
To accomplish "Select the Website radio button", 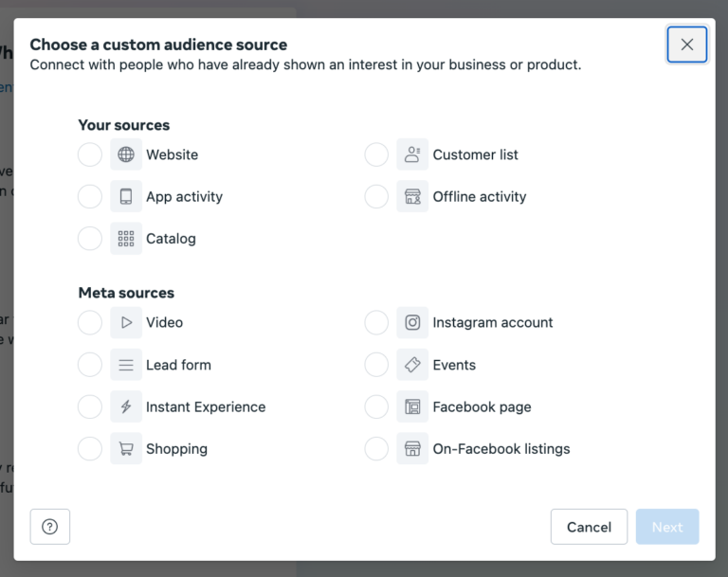I will 90,154.
